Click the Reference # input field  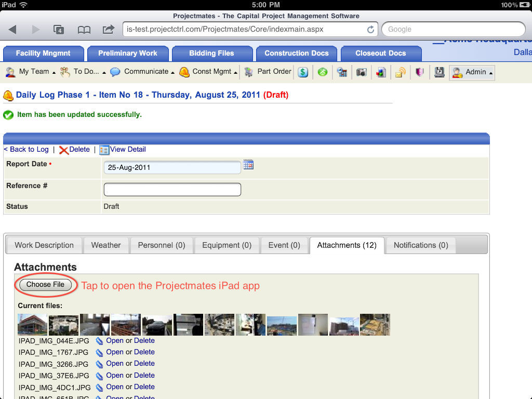(172, 190)
